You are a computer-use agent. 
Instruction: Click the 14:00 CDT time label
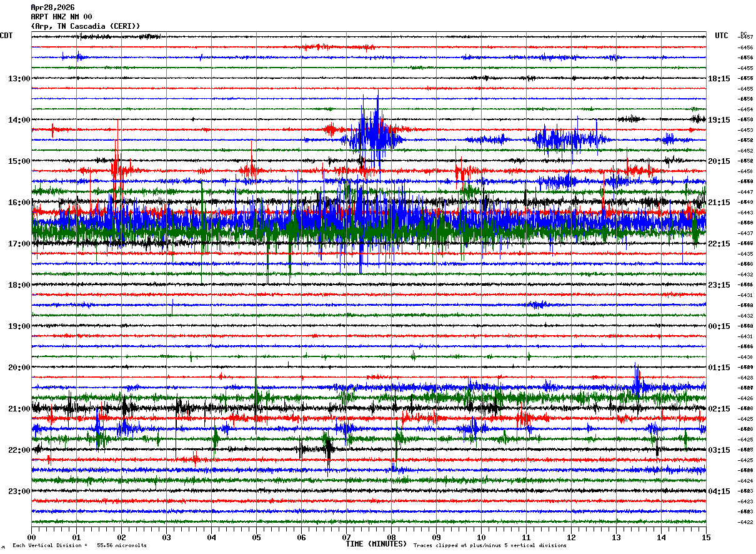[19, 120]
